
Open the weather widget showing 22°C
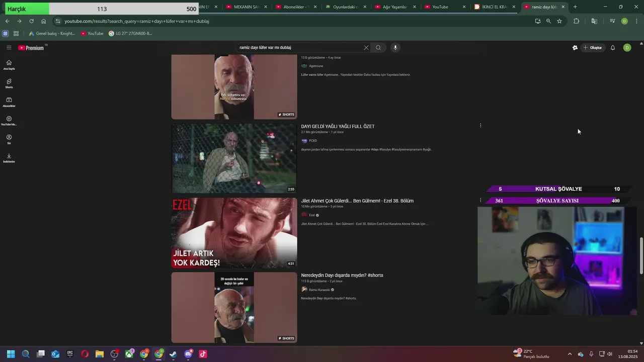click(x=531, y=354)
